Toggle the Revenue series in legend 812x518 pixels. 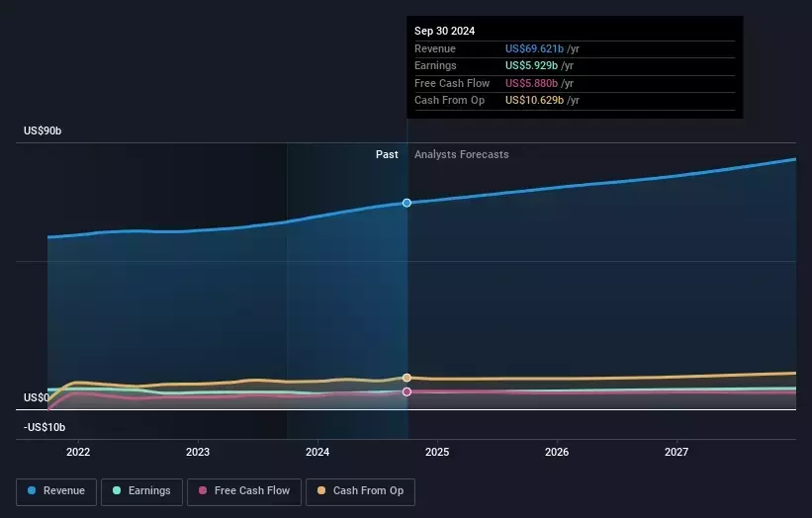(56, 490)
